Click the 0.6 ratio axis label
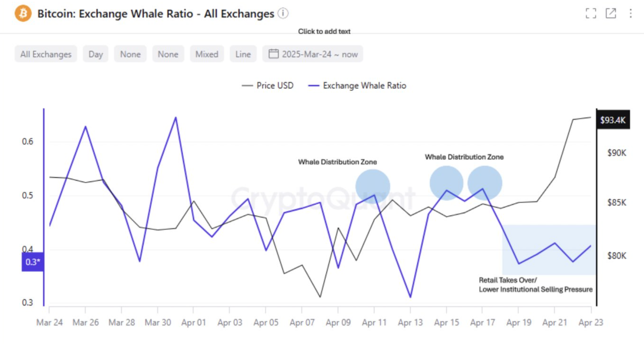The image size is (644, 344). (28, 141)
